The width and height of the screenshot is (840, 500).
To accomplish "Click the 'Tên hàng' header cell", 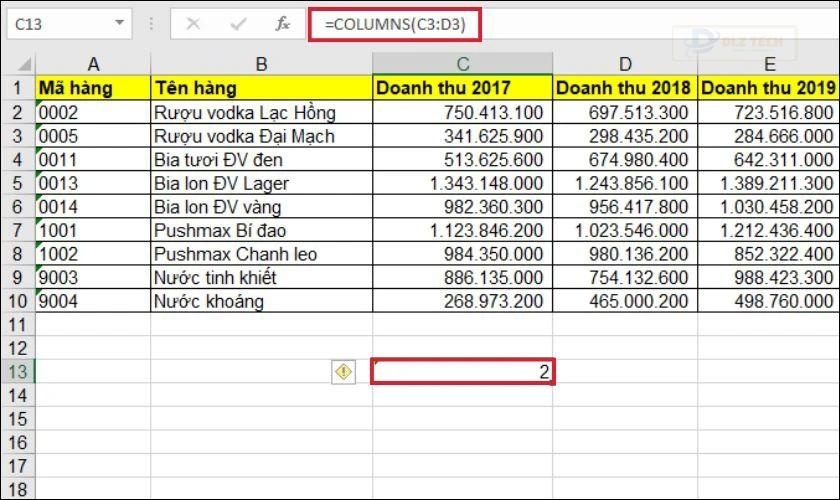I will pyautogui.click(x=261, y=88).
